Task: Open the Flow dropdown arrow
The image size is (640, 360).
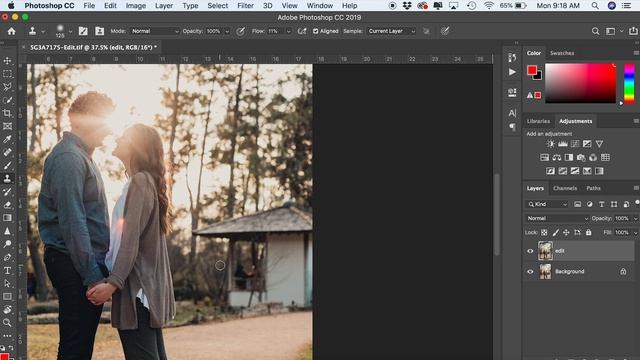Action: tap(288, 31)
